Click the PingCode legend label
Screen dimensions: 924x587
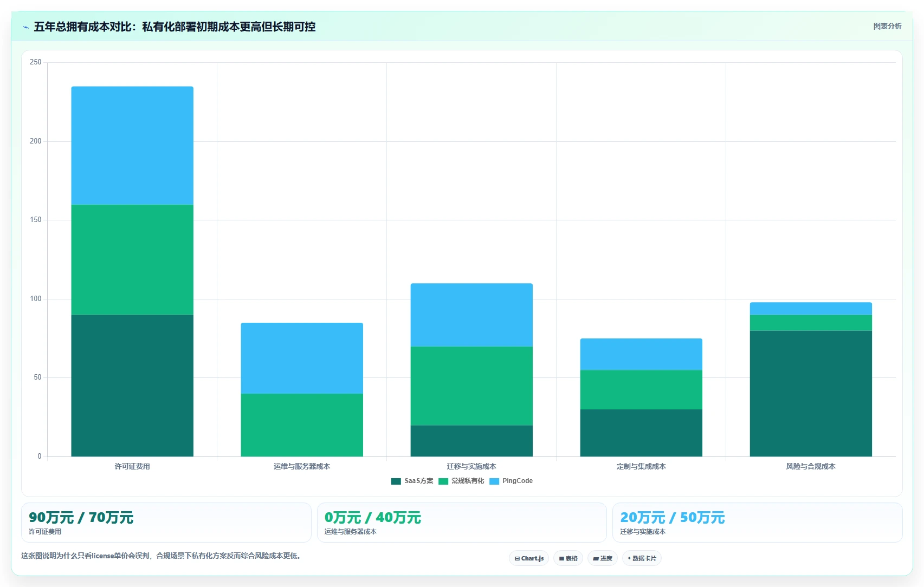pyautogui.click(x=518, y=481)
